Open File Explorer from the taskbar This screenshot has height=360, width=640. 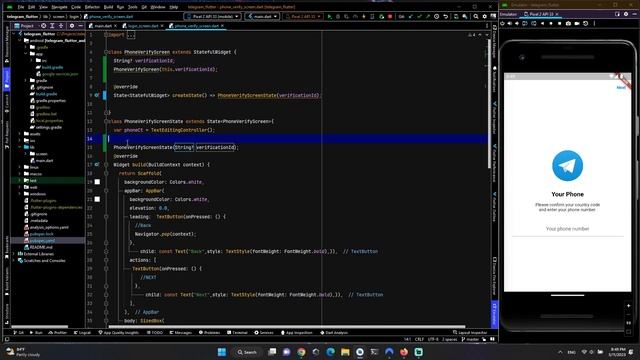(345, 352)
